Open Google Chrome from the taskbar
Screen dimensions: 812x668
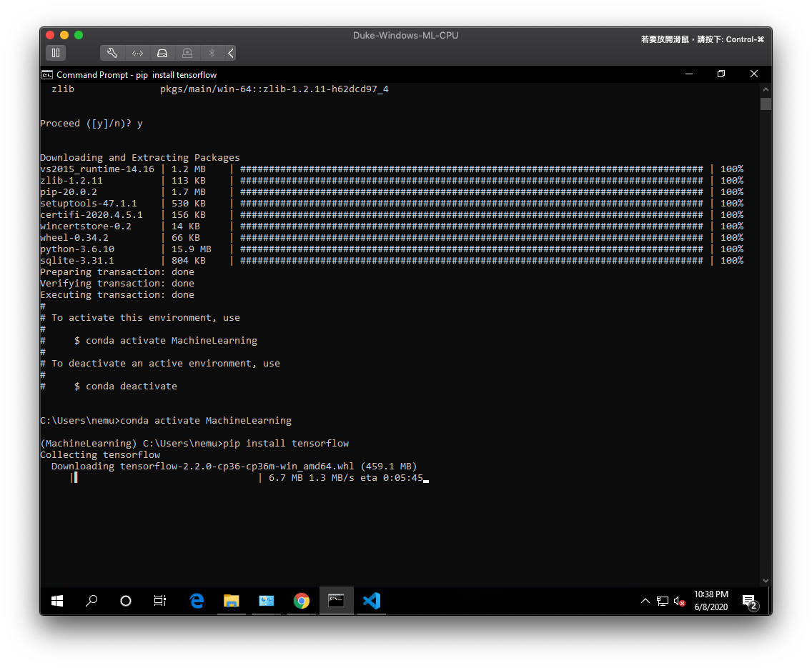[301, 601]
